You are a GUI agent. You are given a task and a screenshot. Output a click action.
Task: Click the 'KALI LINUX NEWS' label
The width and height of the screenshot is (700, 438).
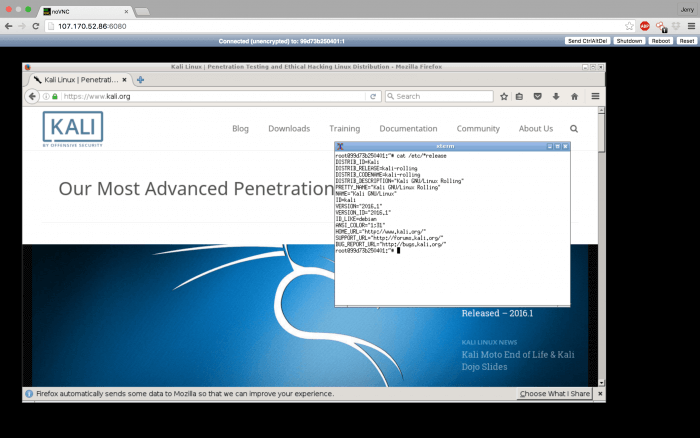489,342
